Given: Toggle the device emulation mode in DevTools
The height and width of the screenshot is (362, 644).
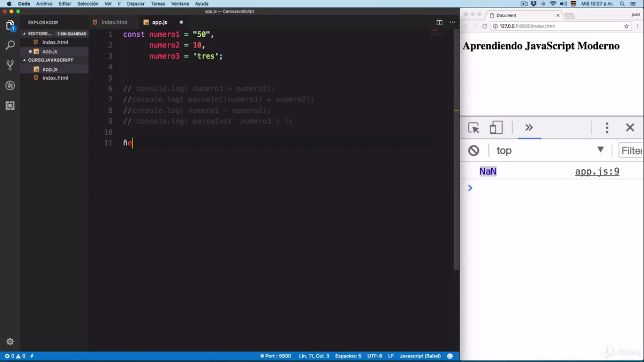Looking at the screenshot, I should point(495,127).
